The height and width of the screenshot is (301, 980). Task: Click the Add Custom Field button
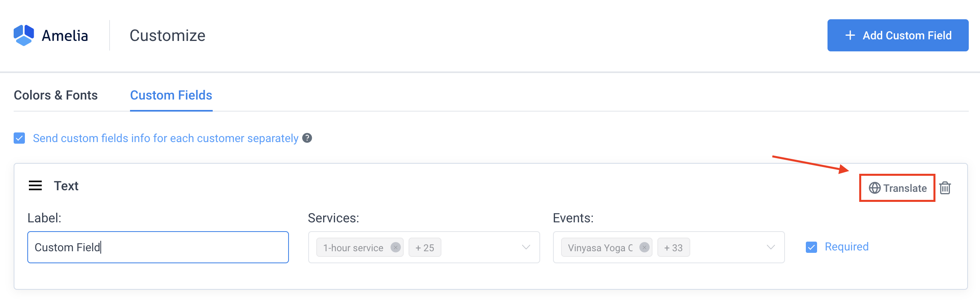(x=897, y=35)
